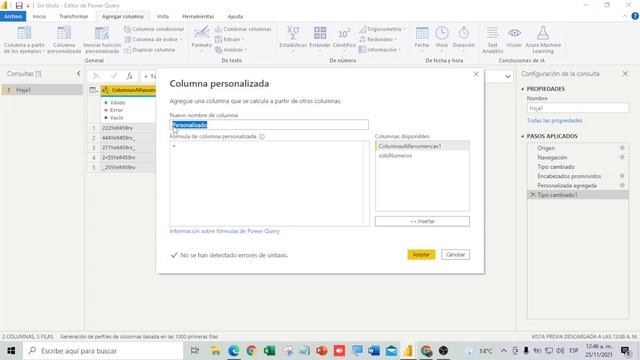The height and width of the screenshot is (360, 640).
Task: Close the Columna personalizada dialog
Action: pyautogui.click(x=476, y=74)
